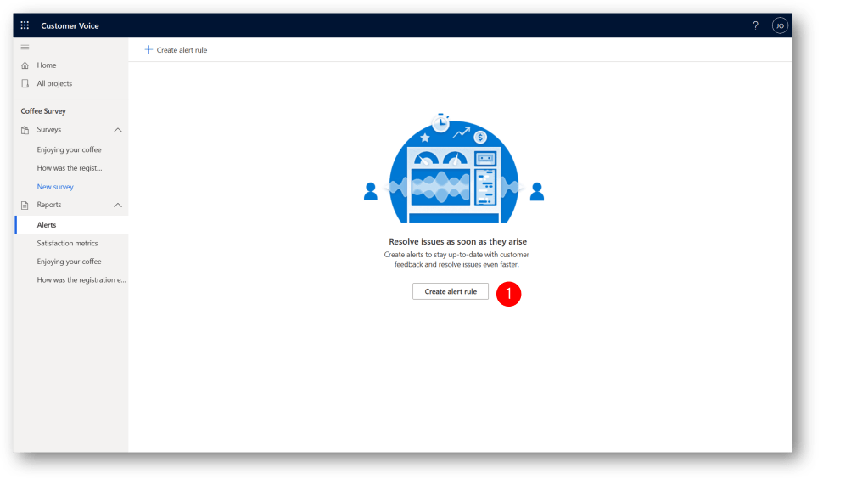Click the All projects icon
This screenshot has width=868, height=479.
(25, 83)
